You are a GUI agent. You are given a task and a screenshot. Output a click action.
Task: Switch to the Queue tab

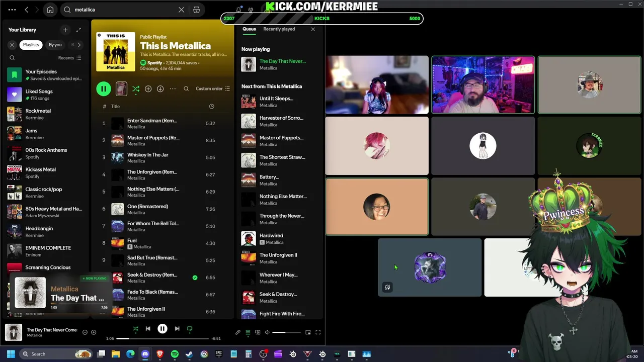[249, 29]
